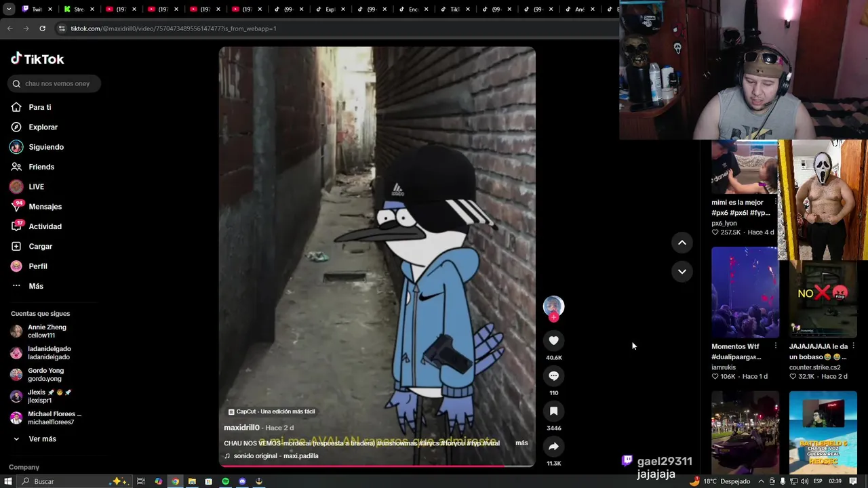The width and height of the screenshot is (868, 488).
Task: Open volume control in system tray
Action: tap(806, 481)
